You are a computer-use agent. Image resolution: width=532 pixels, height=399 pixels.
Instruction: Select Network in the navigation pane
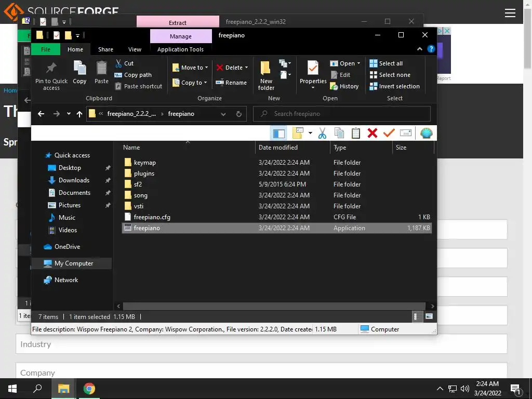(66, 280)
